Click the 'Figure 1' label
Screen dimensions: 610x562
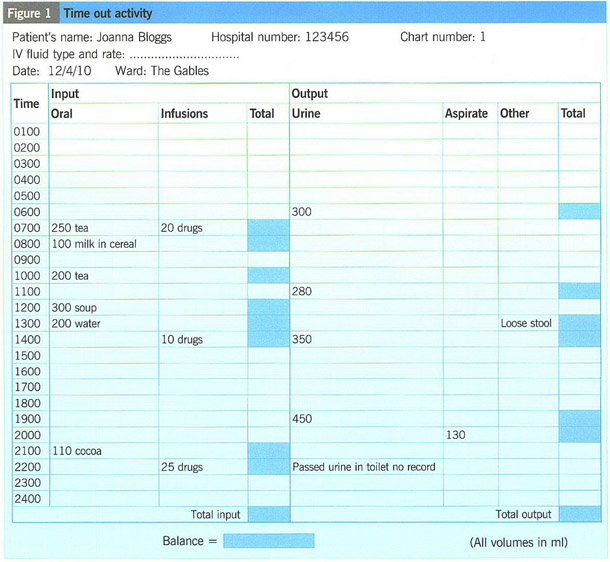[x=30, y=13]
